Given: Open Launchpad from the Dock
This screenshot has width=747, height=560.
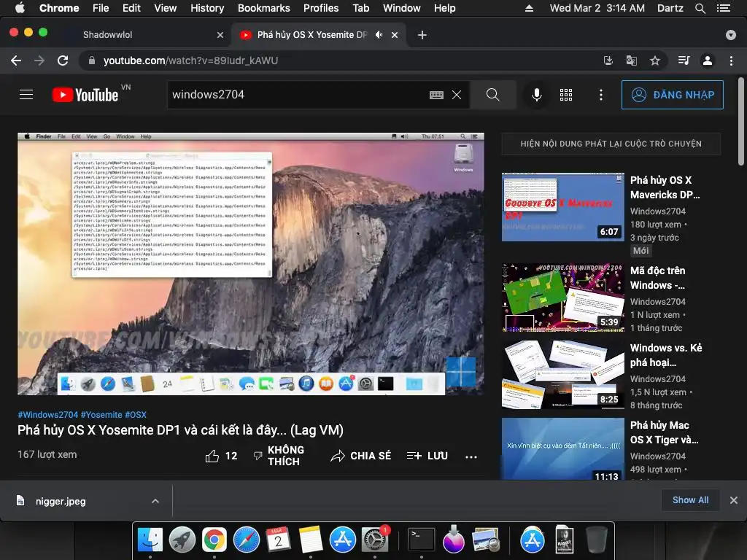Looking at the screenshot, I should 182,540.
